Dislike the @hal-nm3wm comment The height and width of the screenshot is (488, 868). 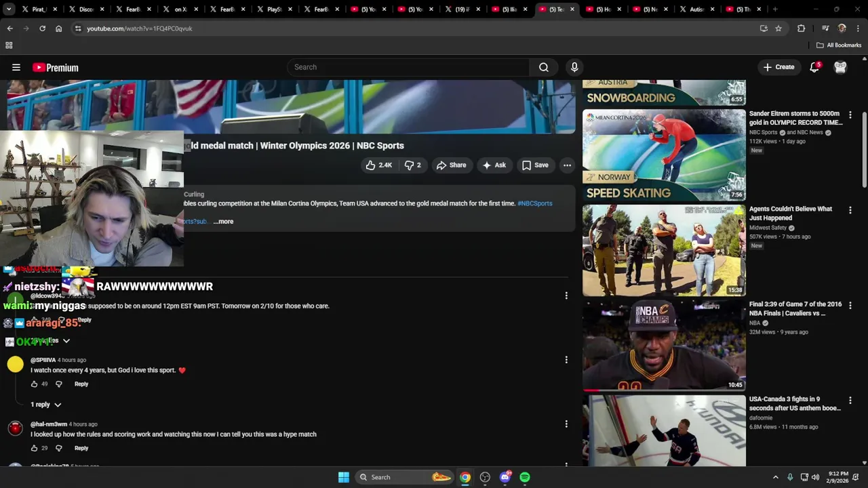tap(59, 448)
